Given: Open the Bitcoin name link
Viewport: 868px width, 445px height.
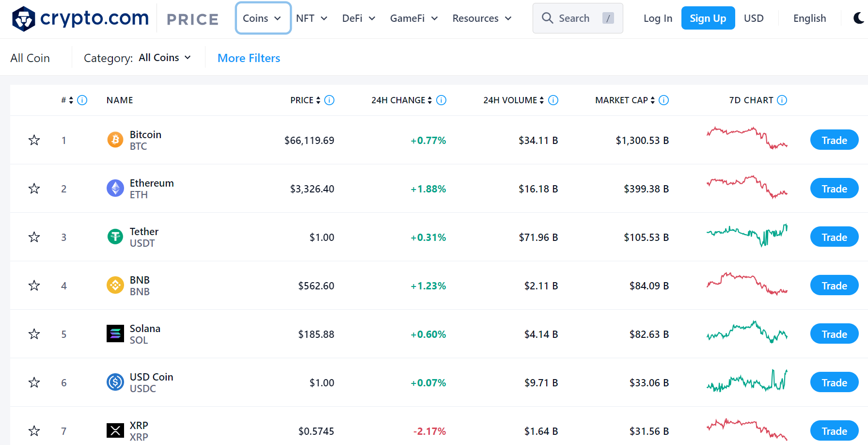Looking at the screenshot, I should [x=145, y=135].
